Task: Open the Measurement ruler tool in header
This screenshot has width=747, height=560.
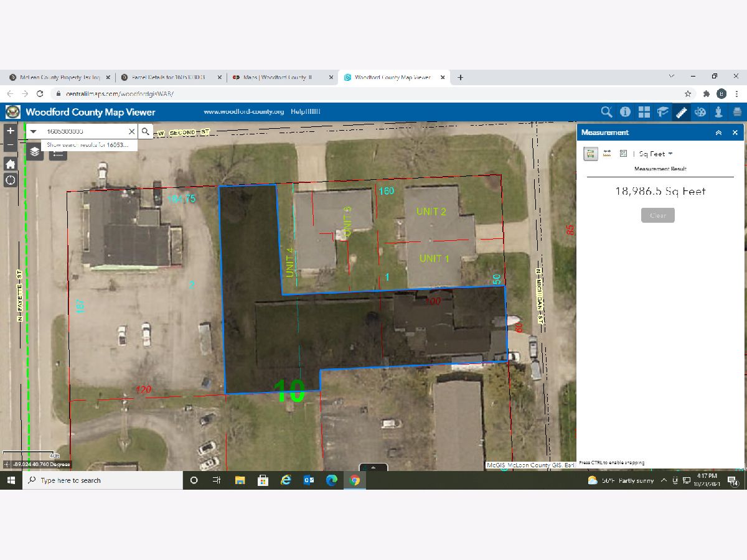Action: coord(681,112)
